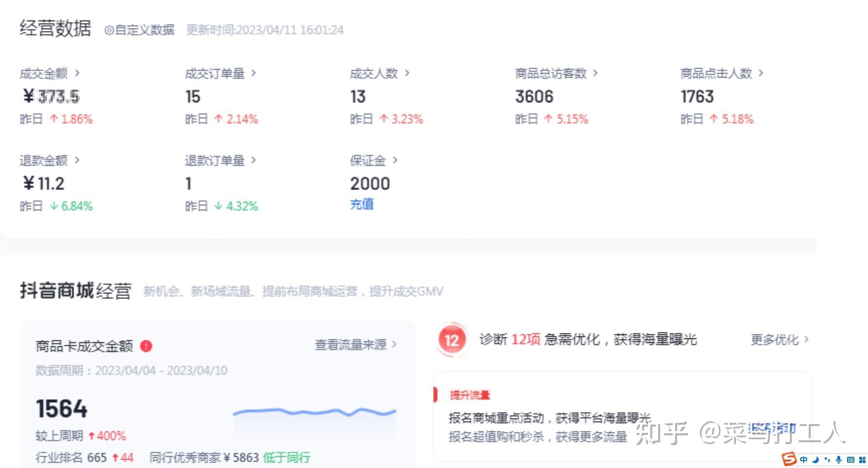Select the 1763 click count value

tap(697, 97)
